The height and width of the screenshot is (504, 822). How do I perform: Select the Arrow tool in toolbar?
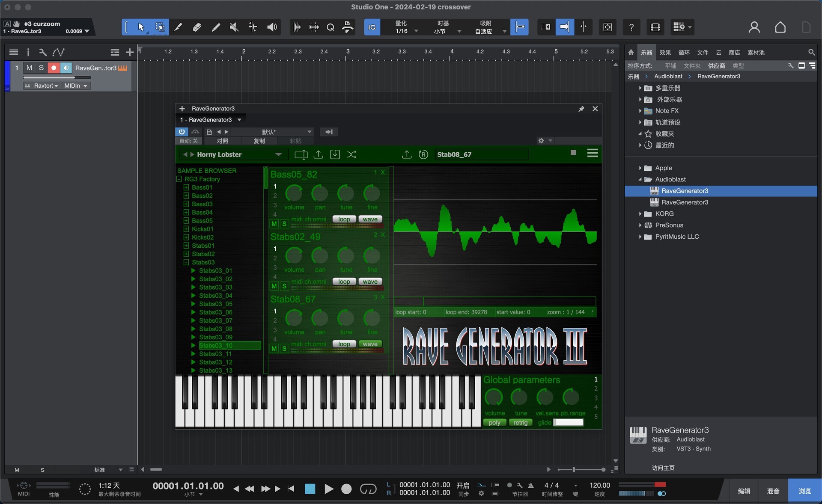click(141, 27)
